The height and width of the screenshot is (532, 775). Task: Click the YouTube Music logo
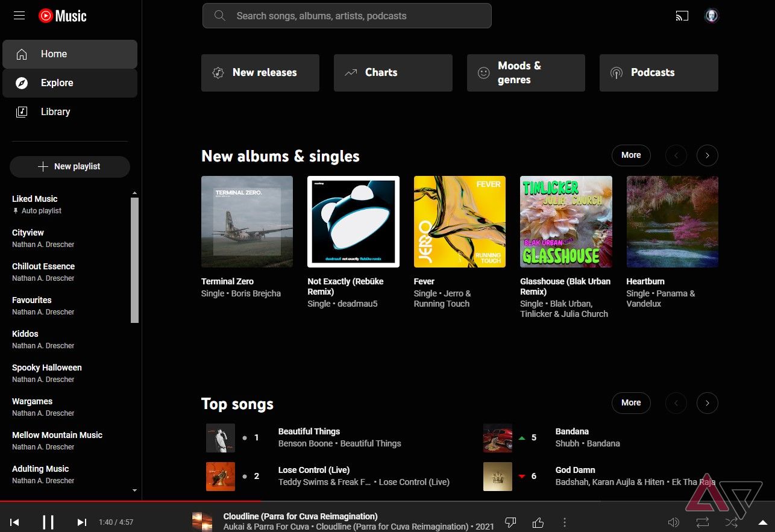(63, 16)
